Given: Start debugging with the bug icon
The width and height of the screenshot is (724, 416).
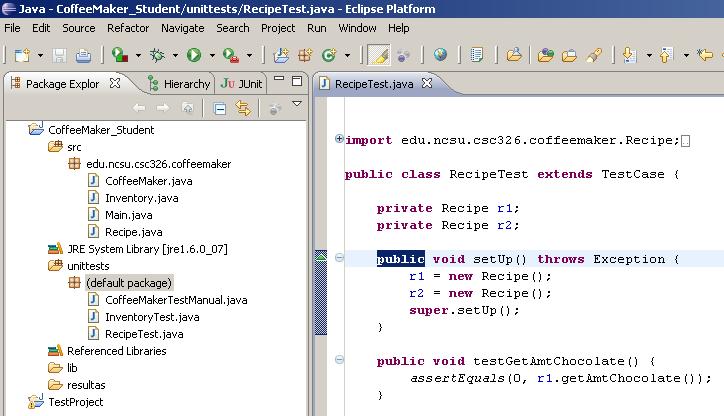Looking at the screenshot, I should [156, 55].
